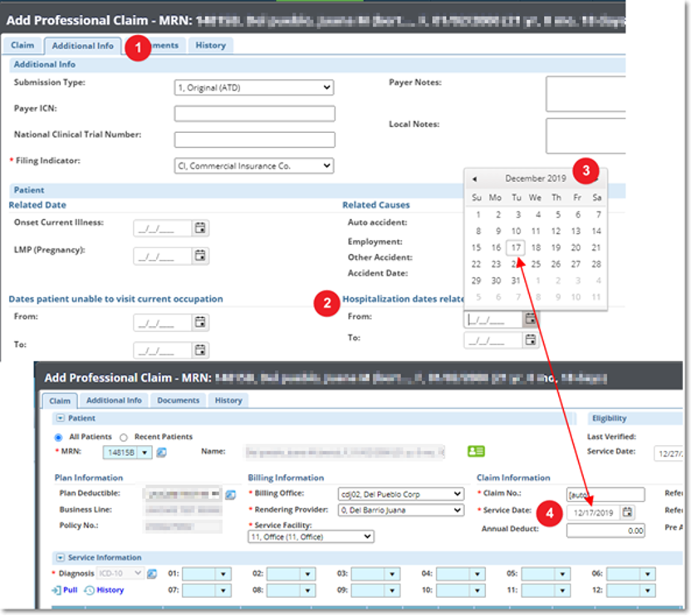Open the History tab in upper window
The height and width of the screenshot is (616, 691).
(x=210, y=46)
